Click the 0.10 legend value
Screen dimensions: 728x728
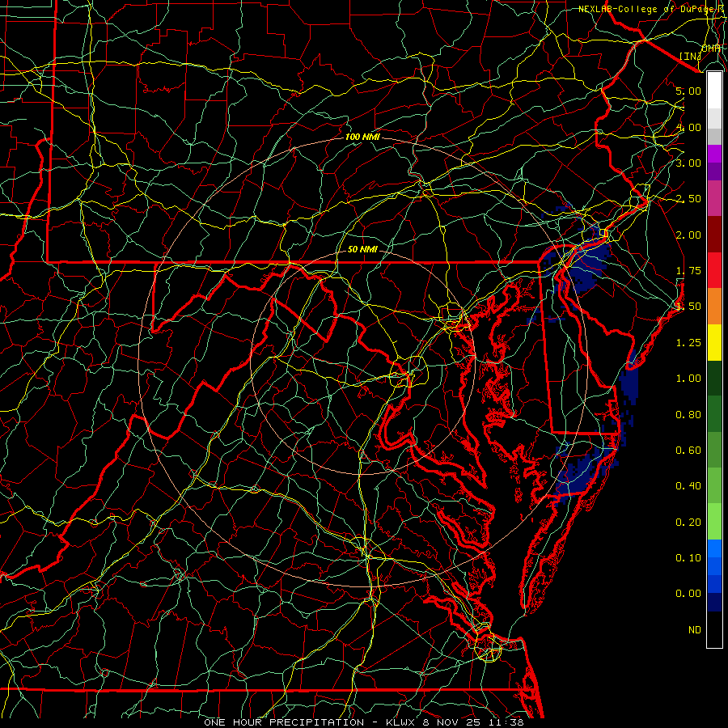click(688, 558)
